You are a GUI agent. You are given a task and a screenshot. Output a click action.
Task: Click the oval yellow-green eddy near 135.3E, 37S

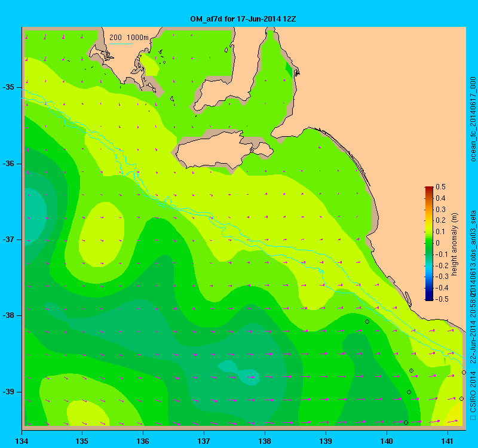tap(102, 234)
